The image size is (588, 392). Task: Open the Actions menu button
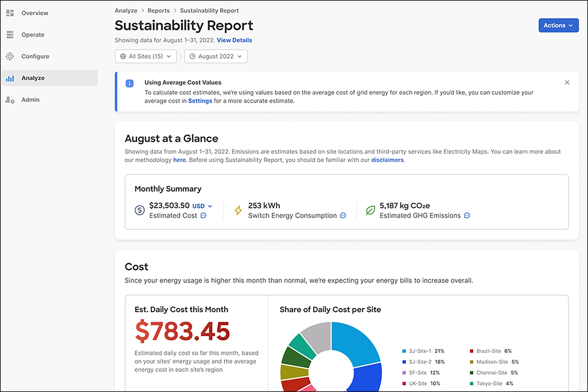click(x=558, y=26)
